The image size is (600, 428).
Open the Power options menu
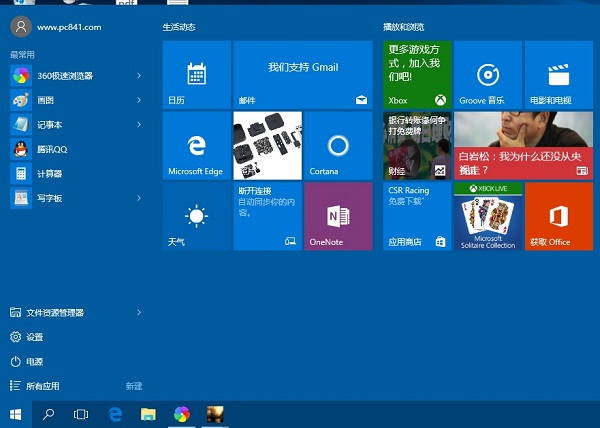(34, 361)
